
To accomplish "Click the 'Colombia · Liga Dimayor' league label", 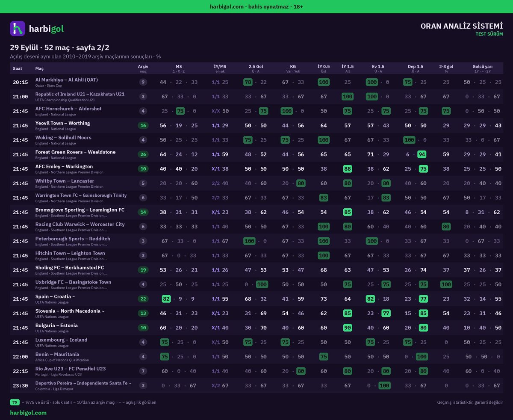I will (54, 389).
